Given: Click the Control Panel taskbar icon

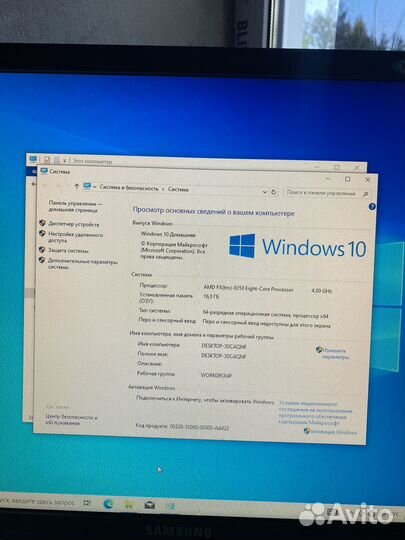Looking at the screenshot, I should (170, 506).
